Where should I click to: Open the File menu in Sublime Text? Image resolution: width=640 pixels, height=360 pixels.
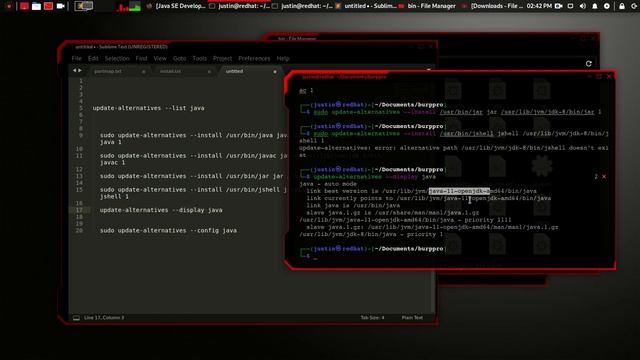(x=76, y=58)
